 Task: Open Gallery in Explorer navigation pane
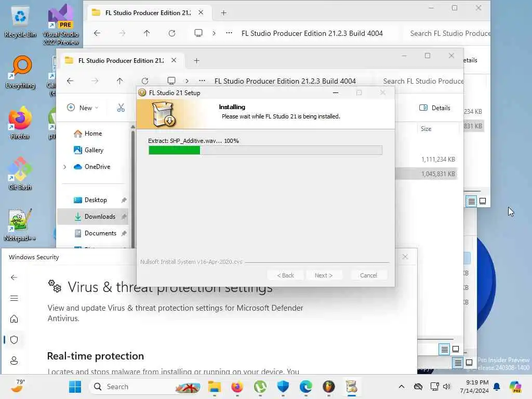[x=89, y=150]
